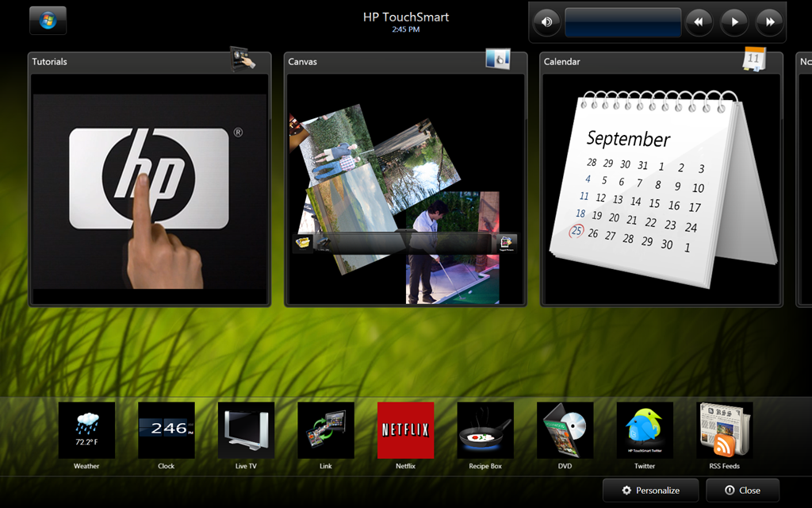Screen dimensions: 812x508
Task: Click the Close button
Action: pyautogui.click(x=742, y=491)
